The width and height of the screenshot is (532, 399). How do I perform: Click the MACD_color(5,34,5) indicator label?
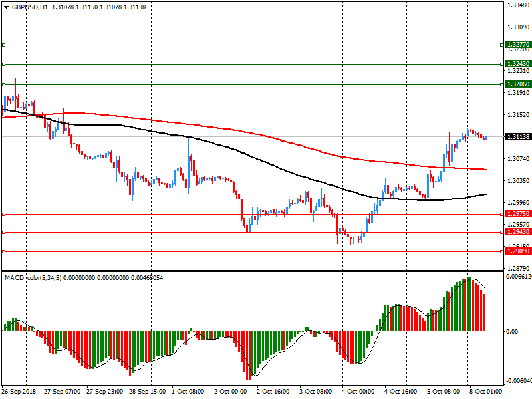tap(33, 278)
